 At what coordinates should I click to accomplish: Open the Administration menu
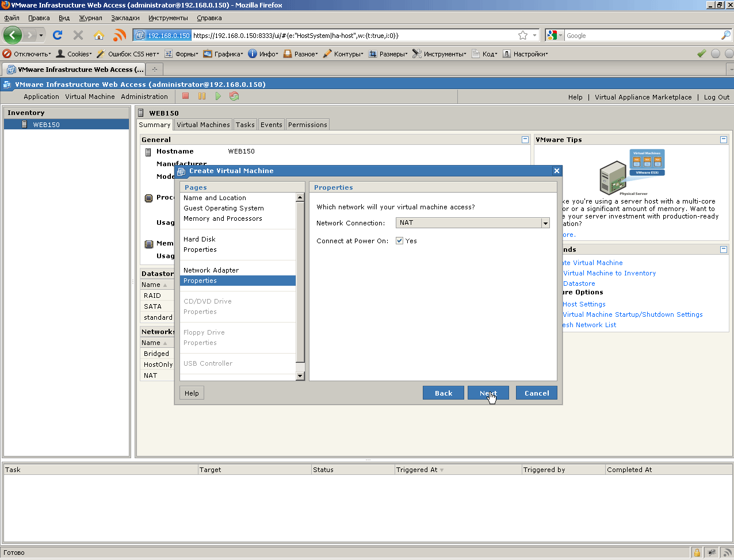[144, 97]
